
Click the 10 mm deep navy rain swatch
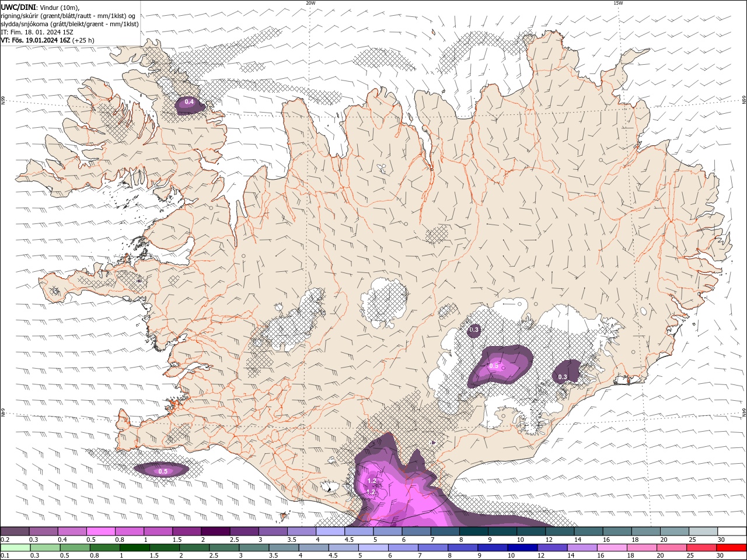click(x=522, y=548)
